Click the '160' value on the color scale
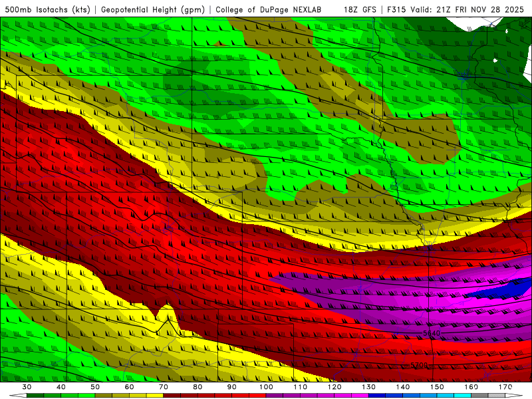The width and height of the screenshot is (532, 399). [471, 387]
